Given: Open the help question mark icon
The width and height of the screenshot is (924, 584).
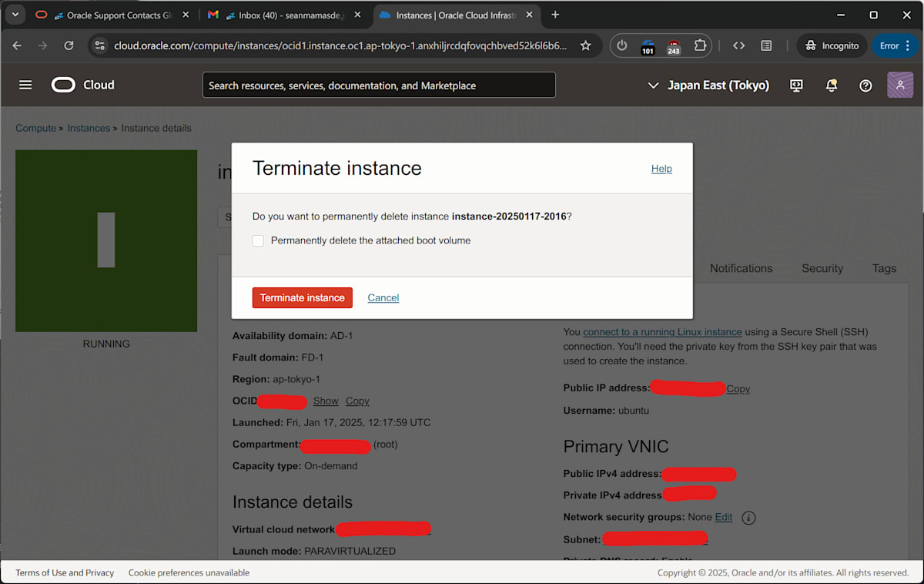Looking at the screenshot, I should coord(865,85).
